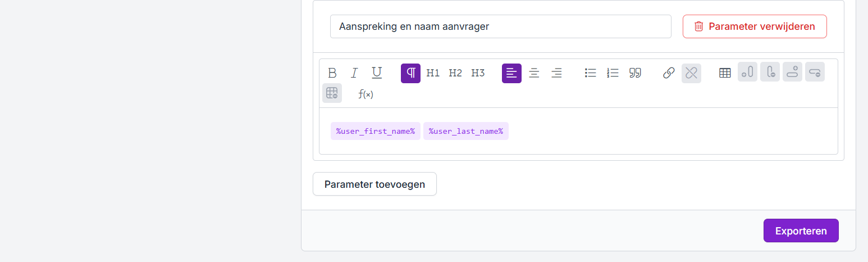Click the Parameter toevoegen button
Image resolution: width=868 pixels, height=262 pixels.
374,184
